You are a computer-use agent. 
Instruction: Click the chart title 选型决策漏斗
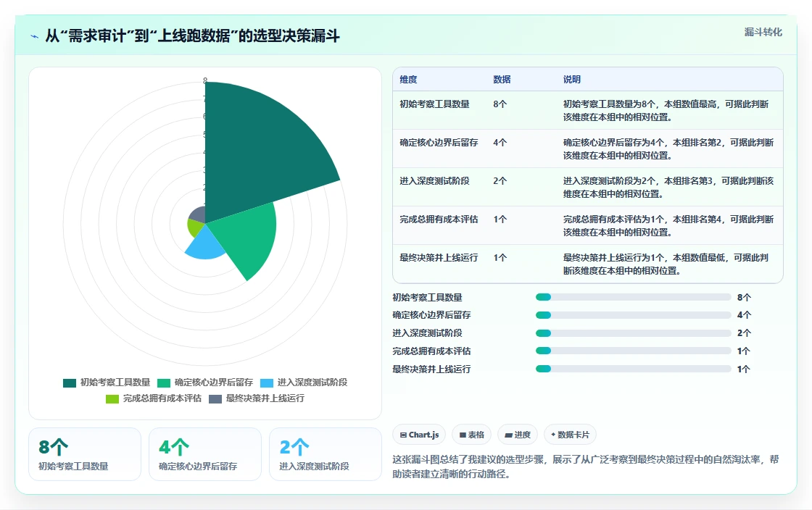click(x=193, y=35)
